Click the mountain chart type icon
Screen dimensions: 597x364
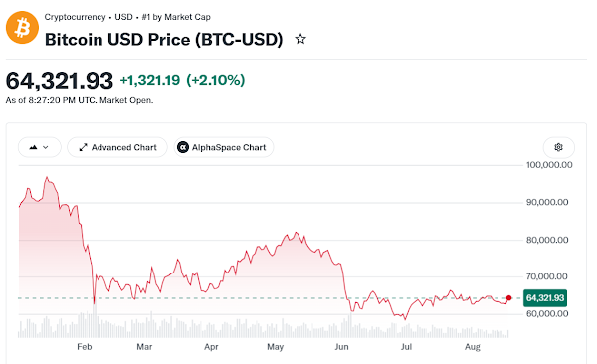coord(34,147)
